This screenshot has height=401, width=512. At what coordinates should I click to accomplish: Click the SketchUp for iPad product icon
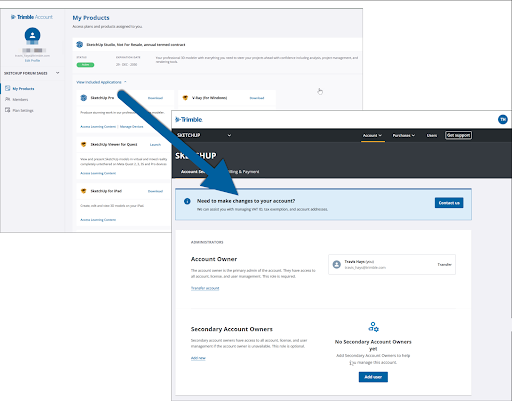84,191
